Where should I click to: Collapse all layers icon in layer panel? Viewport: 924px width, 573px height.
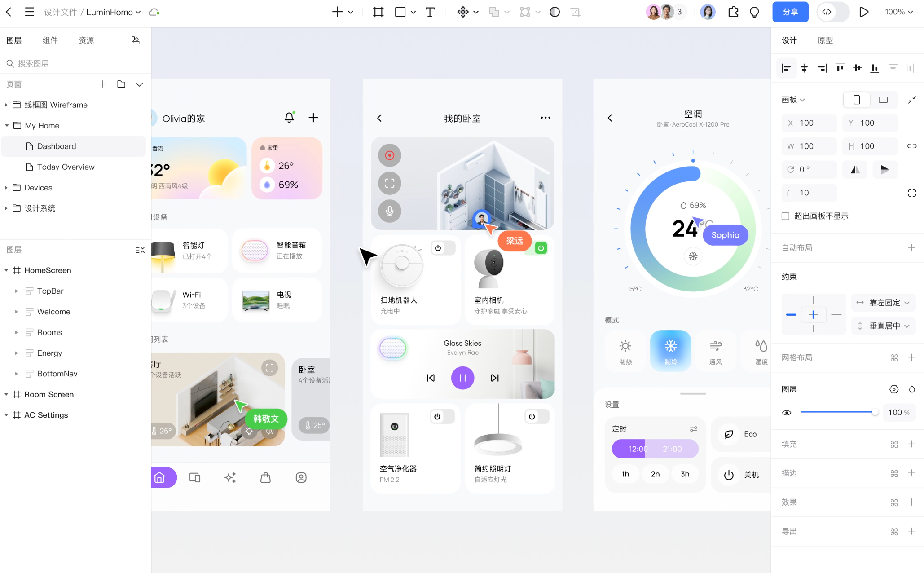coord(140,250)
